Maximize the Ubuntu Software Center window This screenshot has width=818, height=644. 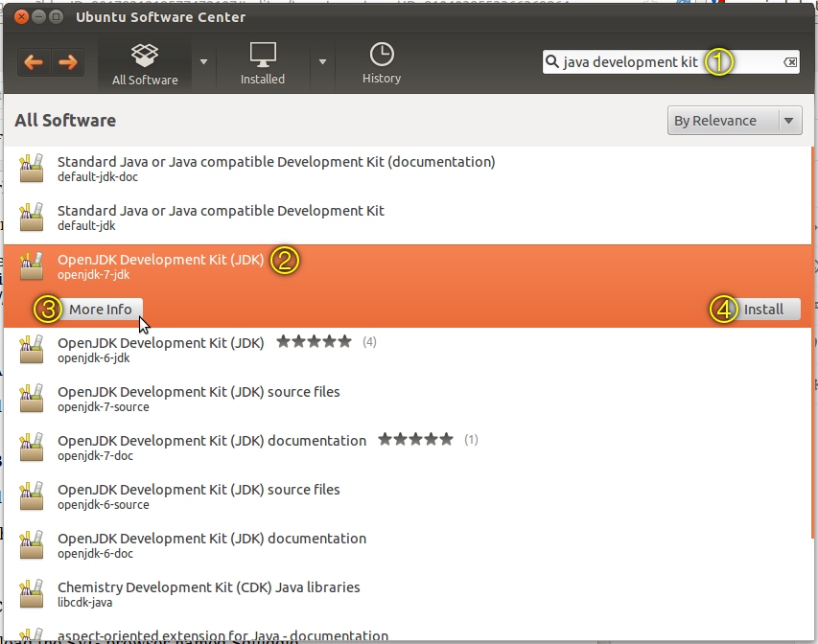click(56, 16)
